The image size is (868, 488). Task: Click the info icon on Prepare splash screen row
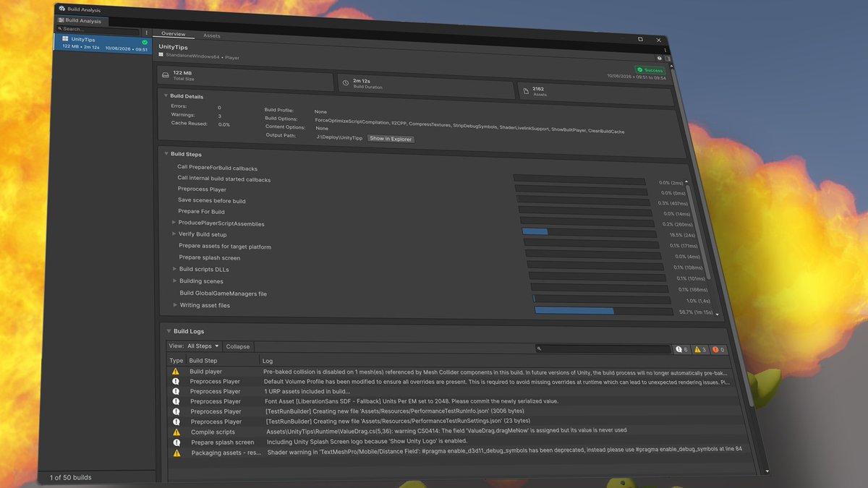[x=176, y=442]
